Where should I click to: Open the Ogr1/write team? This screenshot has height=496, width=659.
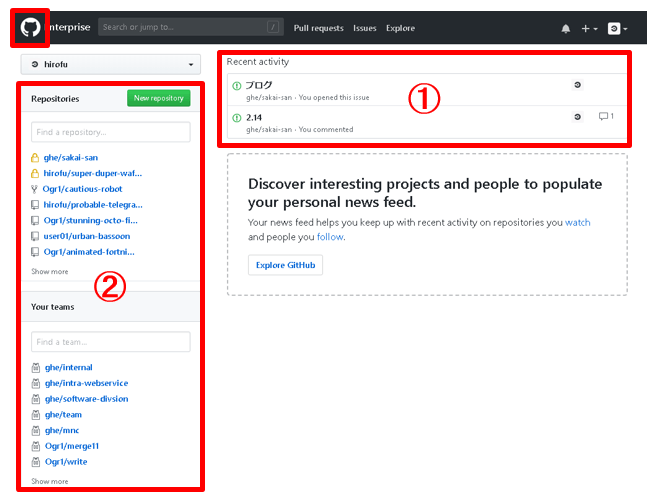tap(66, 462)
